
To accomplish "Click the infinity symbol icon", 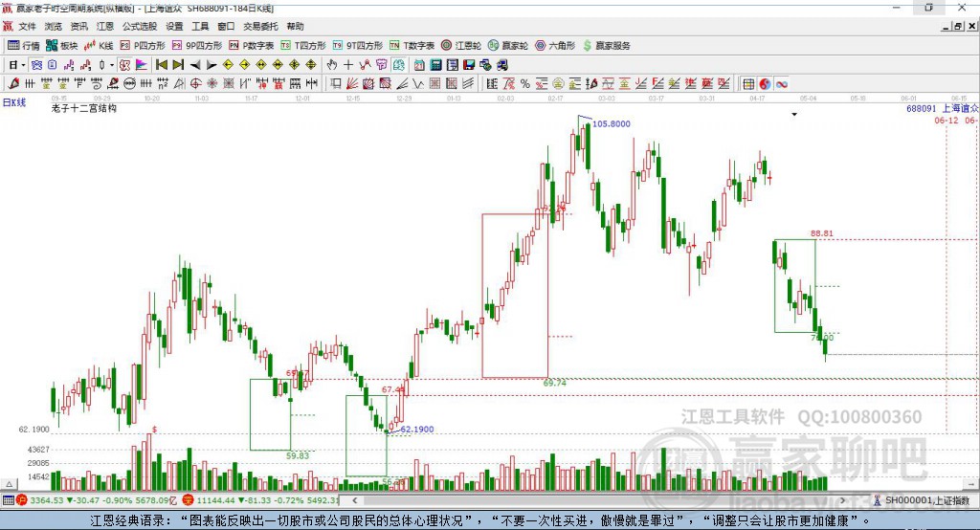I will point(782,84).
